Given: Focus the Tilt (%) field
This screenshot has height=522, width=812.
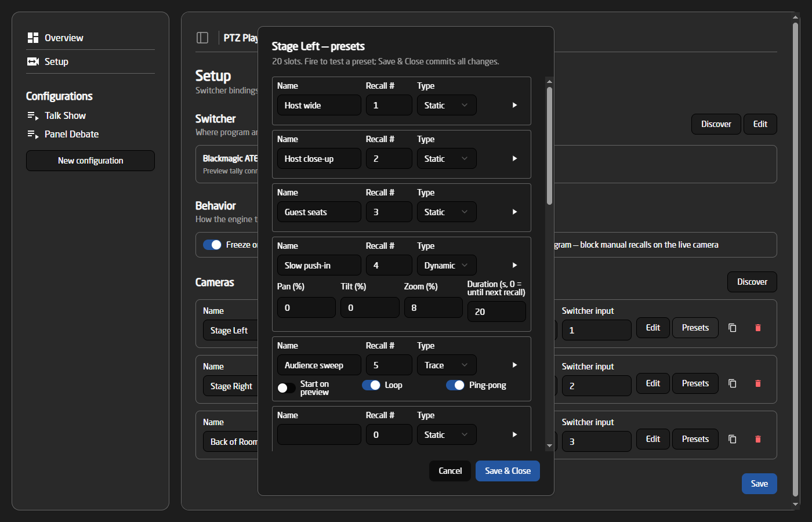Looking at the screenshot, I should tap(370, 307).
